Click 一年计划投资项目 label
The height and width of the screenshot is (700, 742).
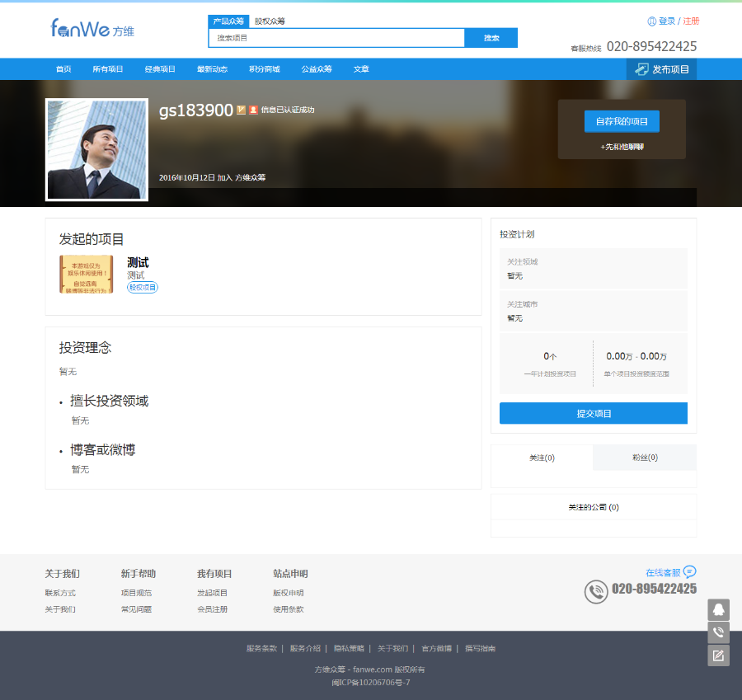point(550,373)
